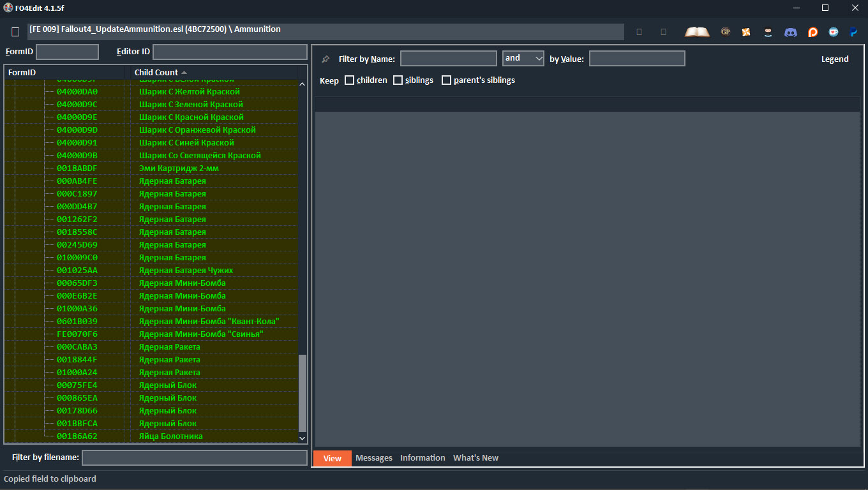Click the GP gold coin icon
Screen dimensions: 868x490
point(726,32)
